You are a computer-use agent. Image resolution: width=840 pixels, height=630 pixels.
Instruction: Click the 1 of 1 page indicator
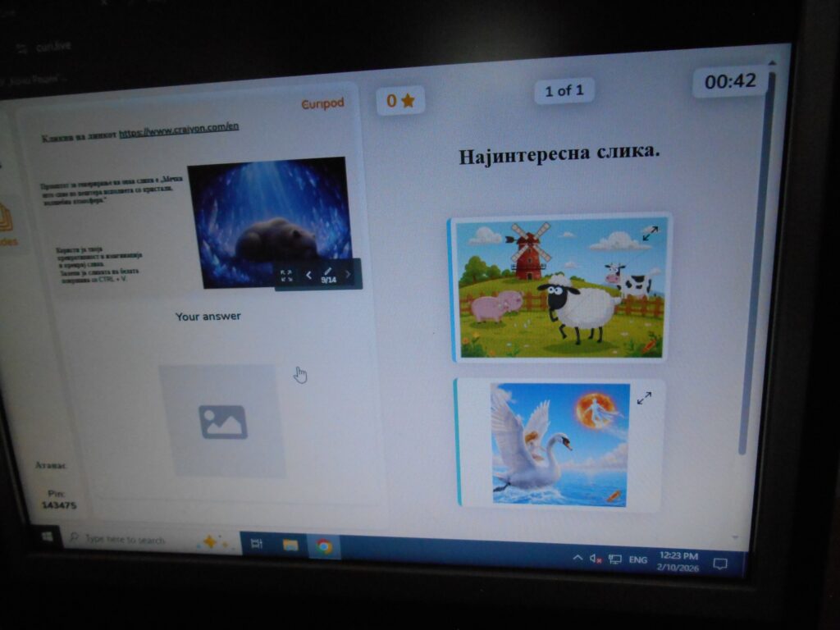tap(564, 90)
